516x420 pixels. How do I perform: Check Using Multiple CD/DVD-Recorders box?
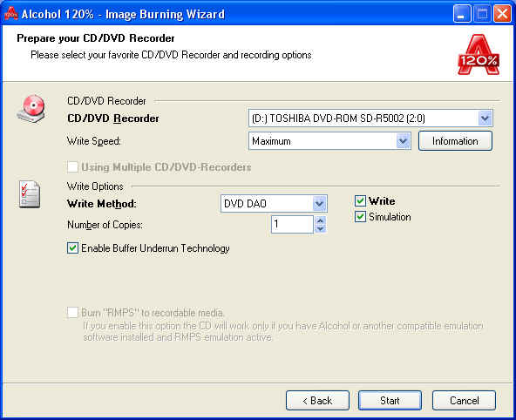tap(72, 166)
